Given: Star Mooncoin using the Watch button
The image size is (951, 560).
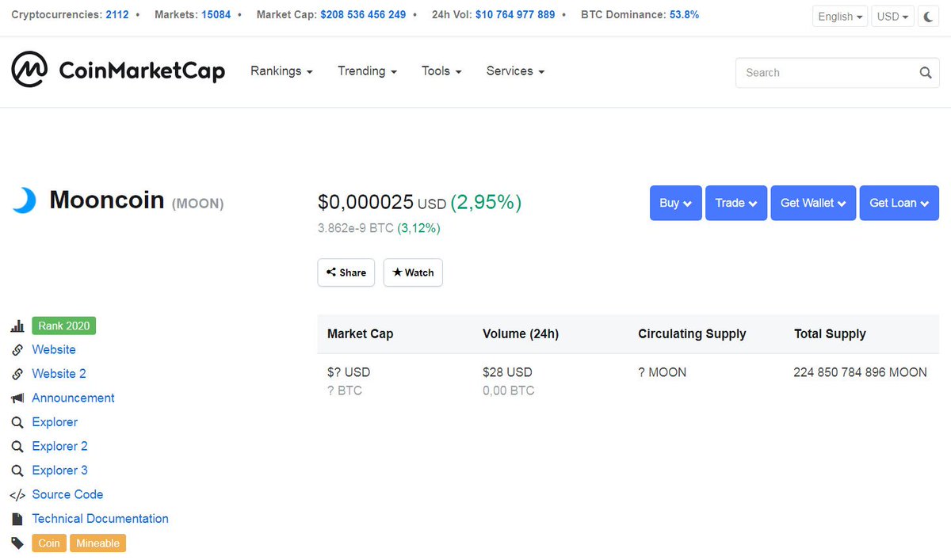Looking at the screenshot, I should [x=413, y=272].
